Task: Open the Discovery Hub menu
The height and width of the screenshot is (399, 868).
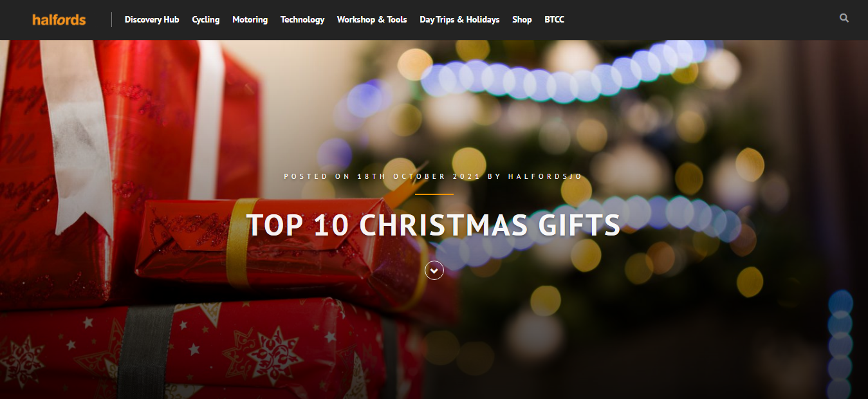Action: coord(152,19)
